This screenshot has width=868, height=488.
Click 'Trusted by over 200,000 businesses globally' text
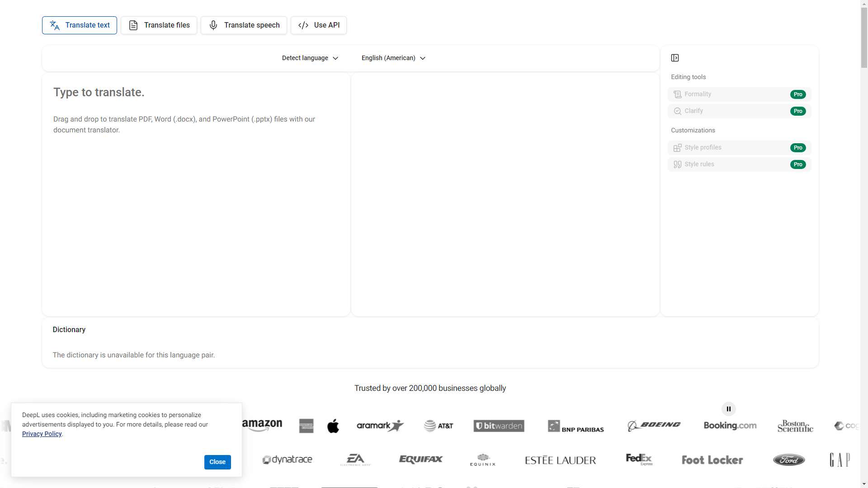pos(430,388)
